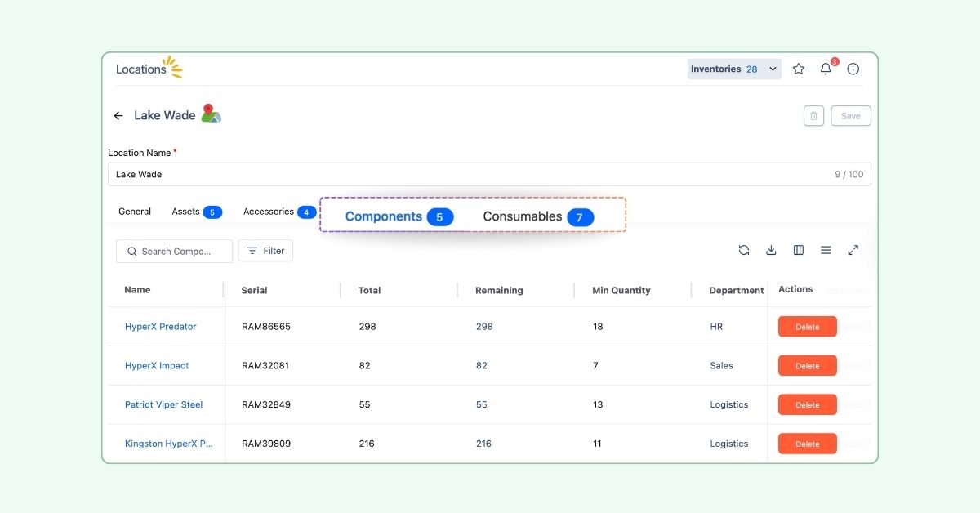The height and width of the screenshot is (513, 980).
Task: Open the Inventories dropdown
Action: pos(734,69)
